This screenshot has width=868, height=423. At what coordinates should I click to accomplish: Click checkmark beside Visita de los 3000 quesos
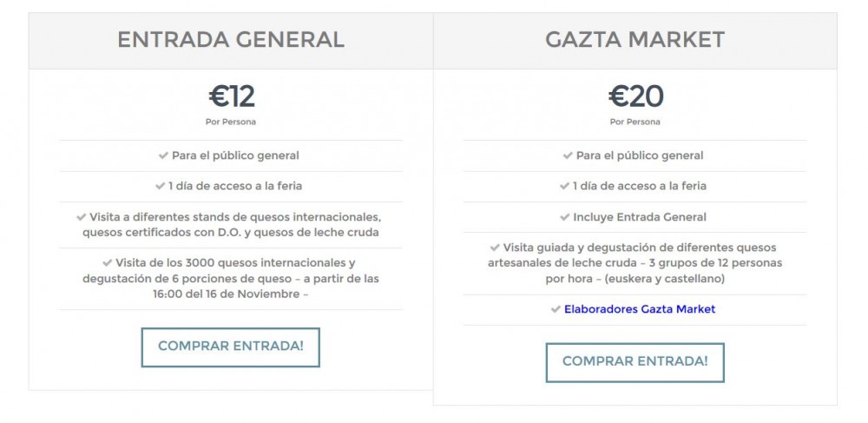click(108, 263)
